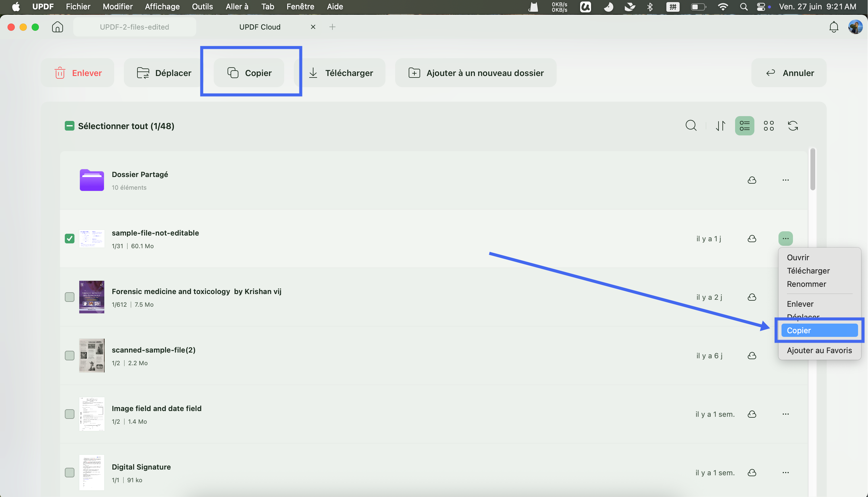Open the Apple menu
The height and width of the screenshot is (497, 868).
(16, 7)
